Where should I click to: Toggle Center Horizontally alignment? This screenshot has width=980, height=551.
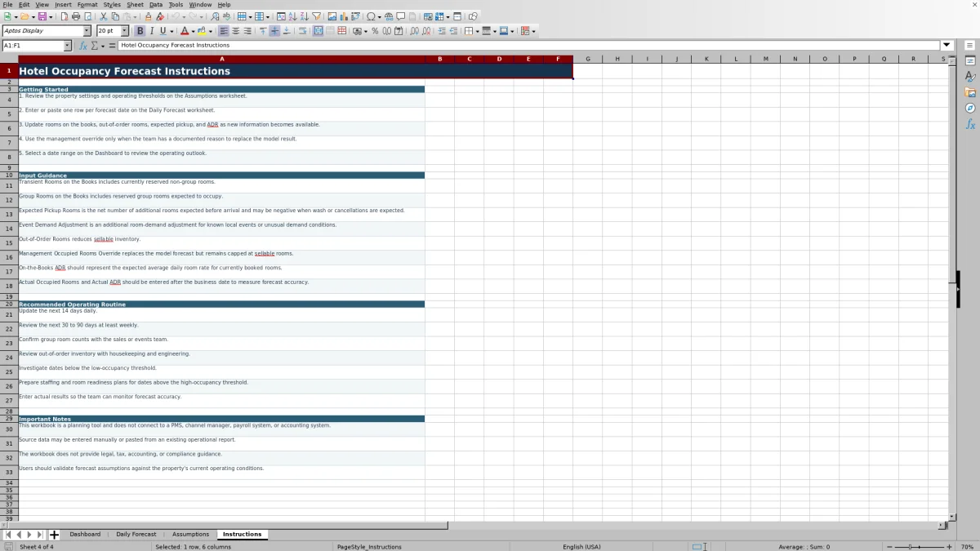pyautogui.click(x=236, y=31)
